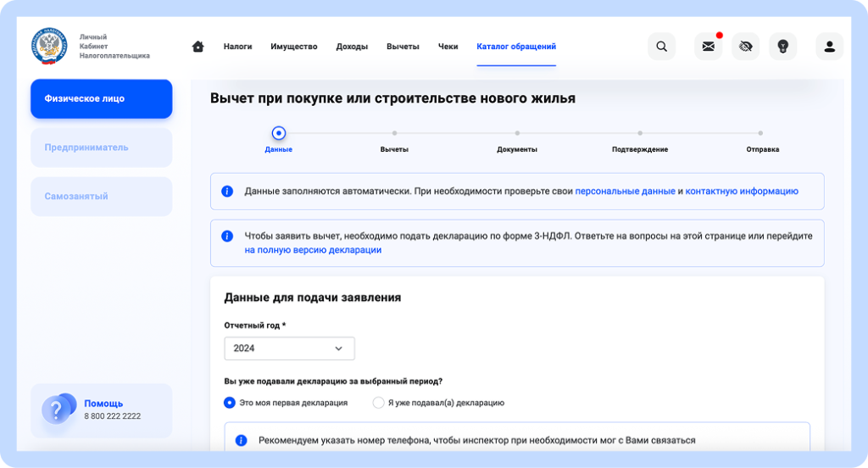This screenshot has height=468, width=868.
Task: Select Каталог обращений tab
Action: [x=516, y=47]
